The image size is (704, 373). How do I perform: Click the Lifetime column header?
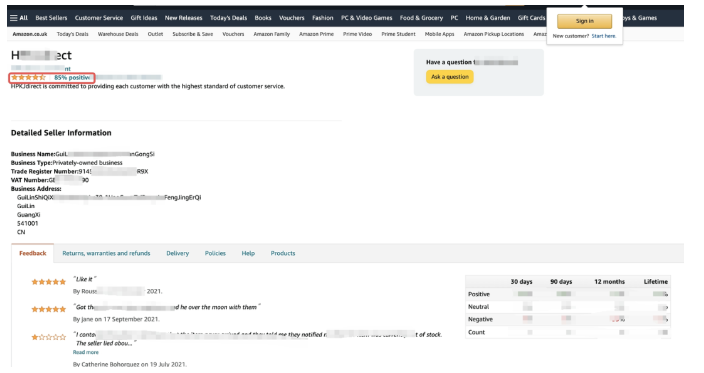656,282
